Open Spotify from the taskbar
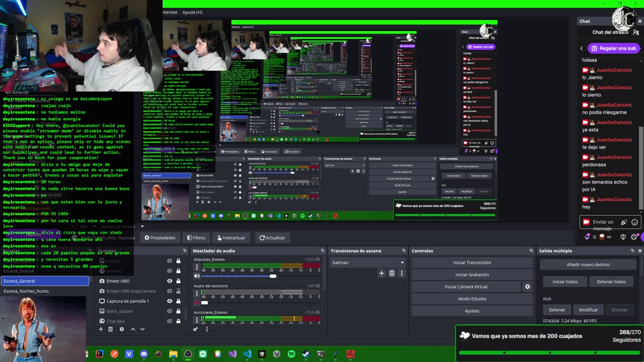This screenshot has height=362, width=644. click(291, 354)
